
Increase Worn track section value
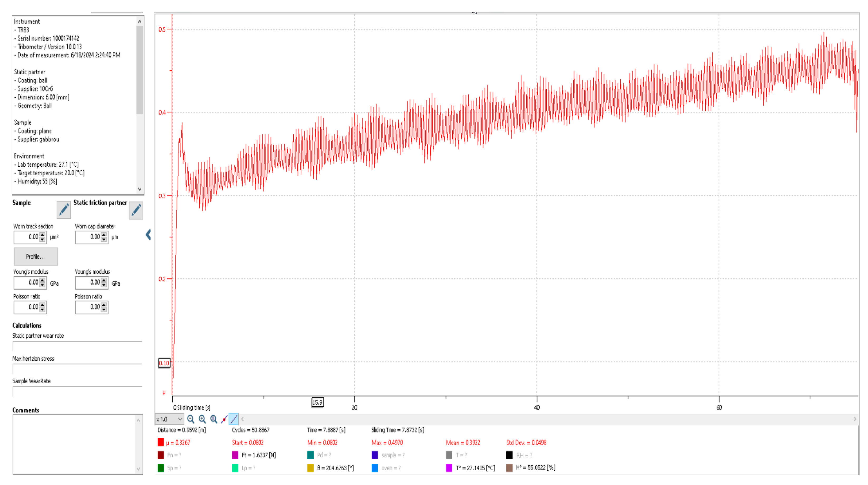tap(42, 235)
